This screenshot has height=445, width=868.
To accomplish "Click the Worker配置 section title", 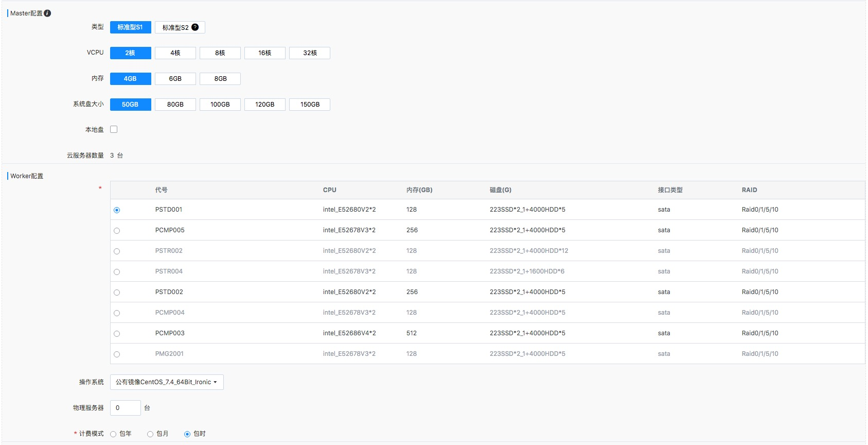I will 27,176.
